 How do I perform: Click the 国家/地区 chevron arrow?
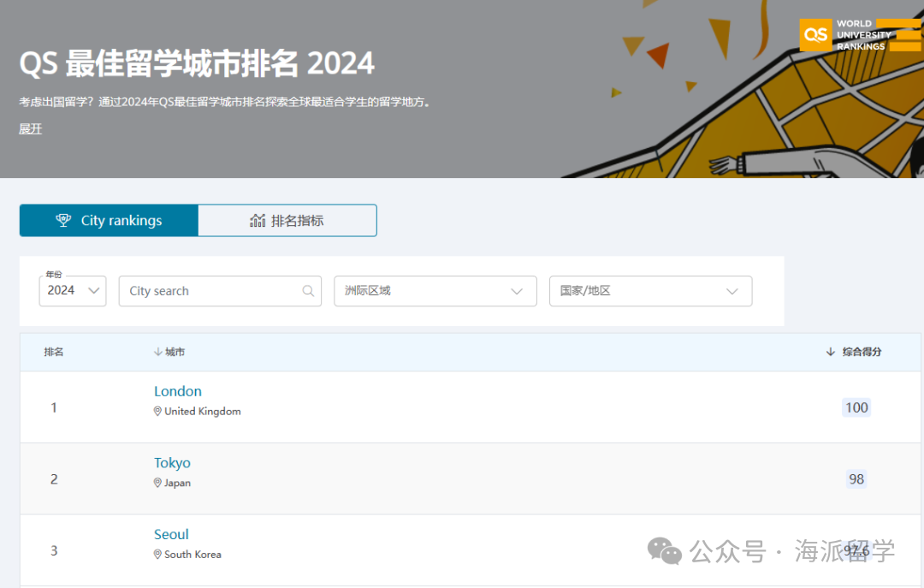coord(731,291)
